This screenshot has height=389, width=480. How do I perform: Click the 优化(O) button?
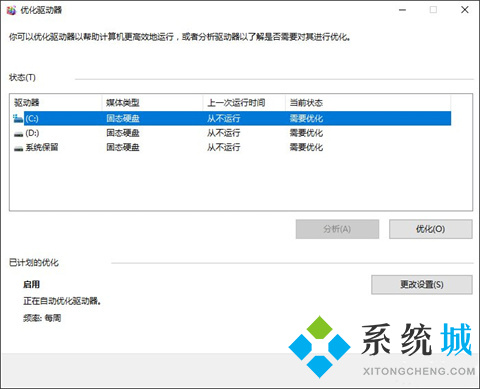click(x=431, y=229)
